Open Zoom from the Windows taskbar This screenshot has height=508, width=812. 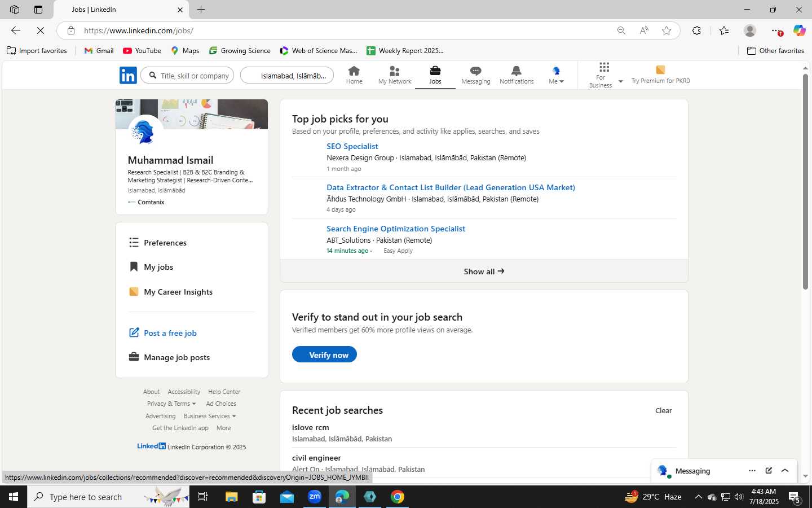click(315, 497)
